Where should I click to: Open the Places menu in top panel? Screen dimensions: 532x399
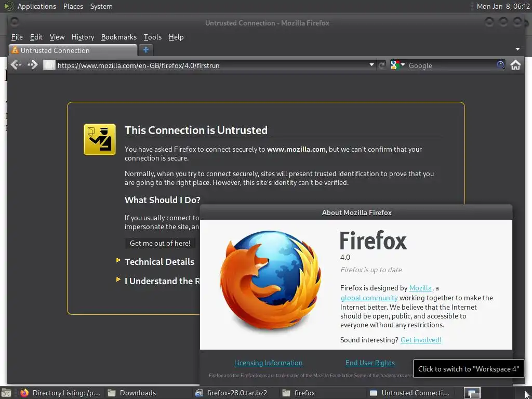pos(73,6)
